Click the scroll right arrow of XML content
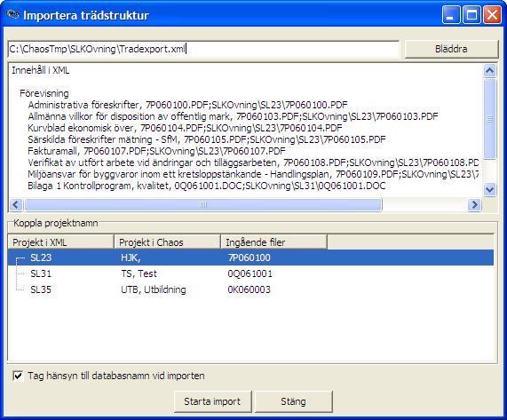This screenshot has width=507, height=420. click(474, 204)
